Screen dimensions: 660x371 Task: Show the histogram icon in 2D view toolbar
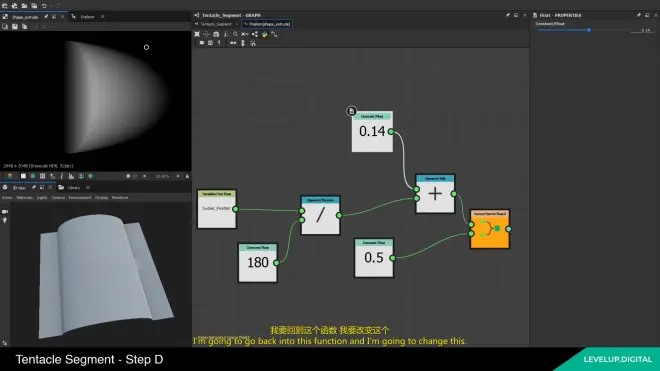click(71, 176)
